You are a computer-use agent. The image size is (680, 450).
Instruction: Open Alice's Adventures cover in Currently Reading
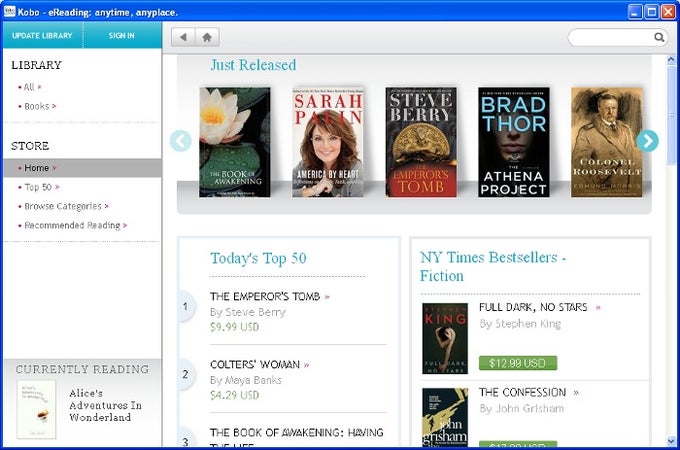36,409
